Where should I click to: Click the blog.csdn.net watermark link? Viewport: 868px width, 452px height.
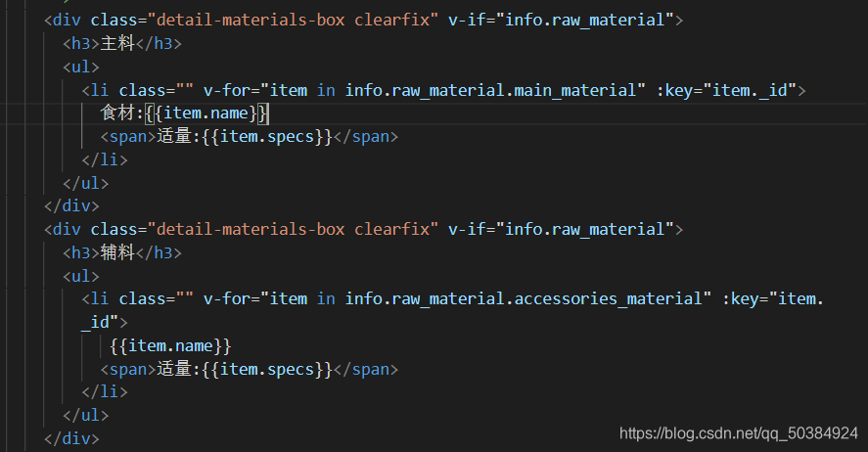click(x=739, y=433)
